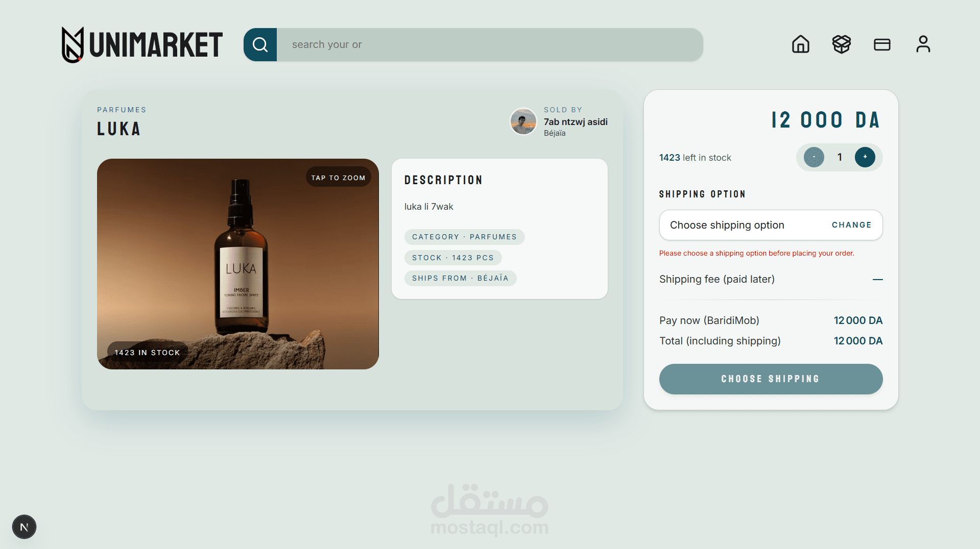Click CHANGE to pick shipping option
This screenshot has width=980, height=549.
tap(851, 225)
